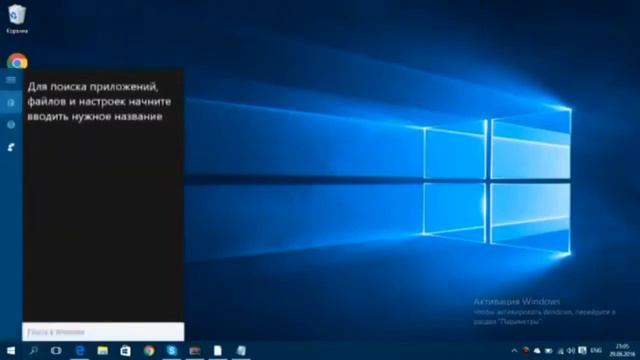
Task: Open network connections tray icon
Action: 560,351
